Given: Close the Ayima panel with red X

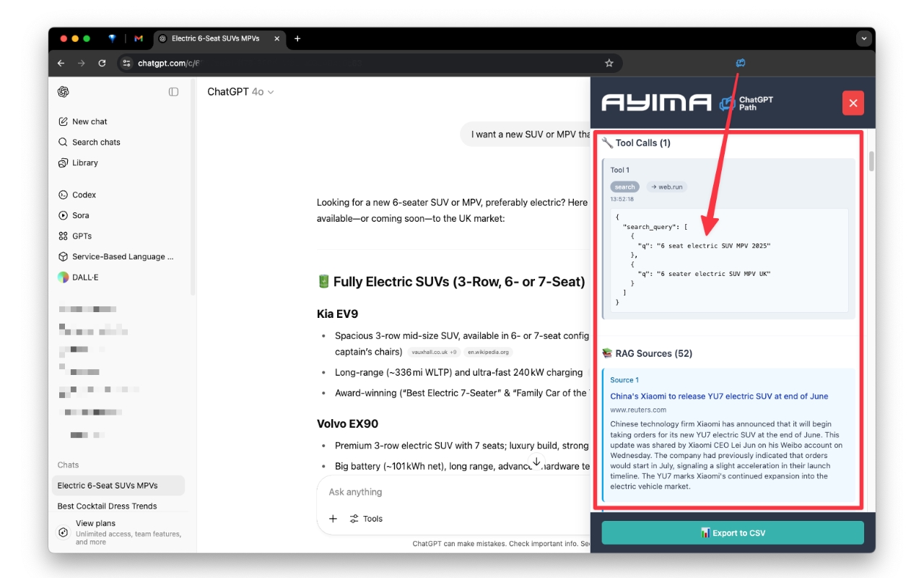Looking at the screenshot, I should click(853, 103).
